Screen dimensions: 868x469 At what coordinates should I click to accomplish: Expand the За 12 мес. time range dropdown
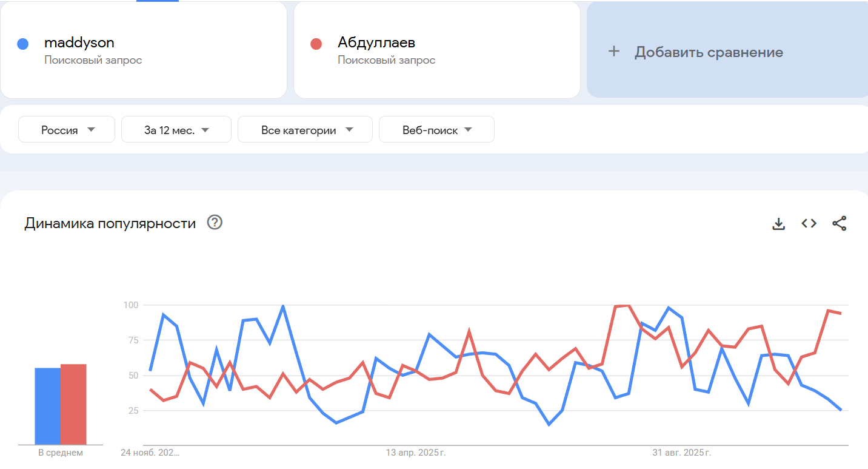(x=176, y=130)
